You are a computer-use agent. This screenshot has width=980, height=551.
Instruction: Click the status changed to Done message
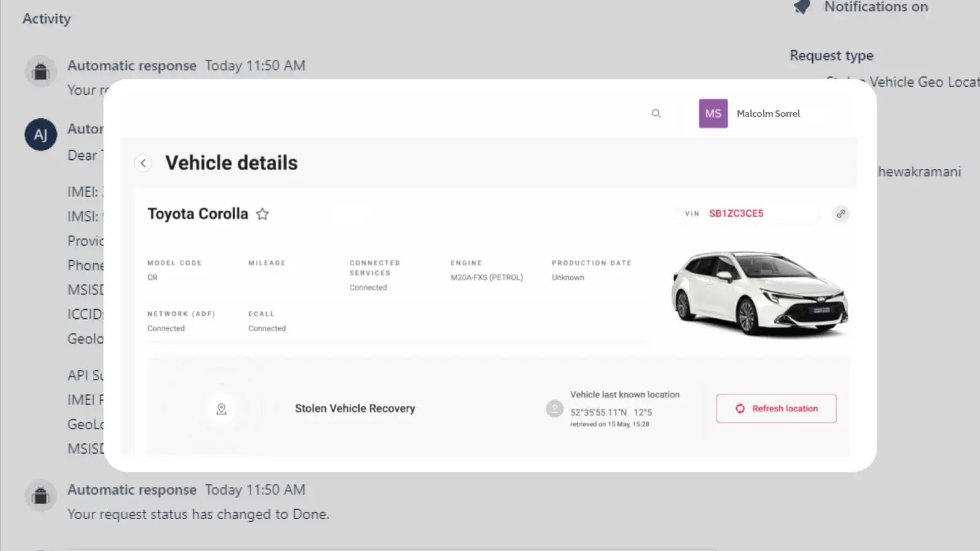[198, 514]
